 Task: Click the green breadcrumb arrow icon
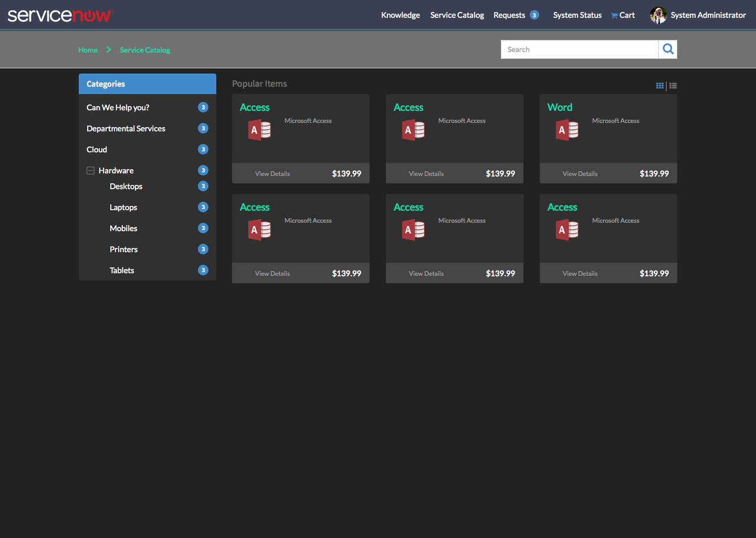click(108, 49)
